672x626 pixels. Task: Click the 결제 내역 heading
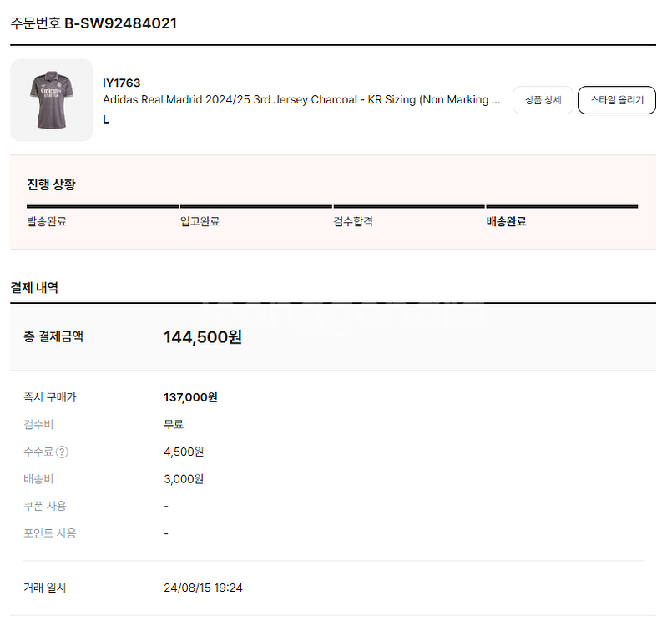click(x=34, y=287)
